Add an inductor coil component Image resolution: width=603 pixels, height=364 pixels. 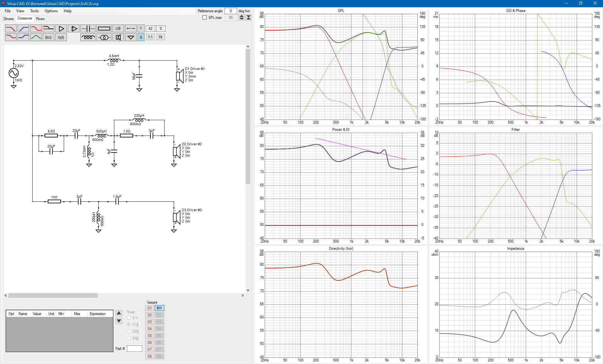tap(88, 37)
